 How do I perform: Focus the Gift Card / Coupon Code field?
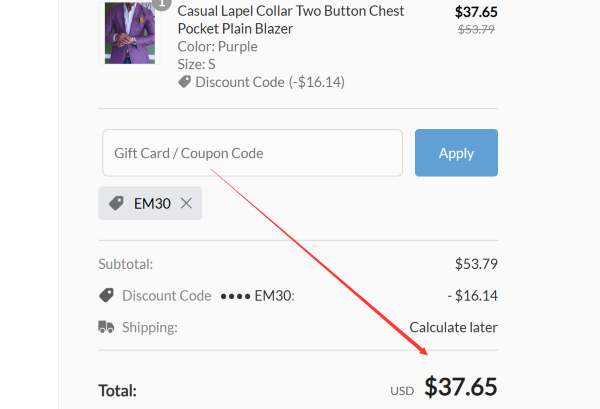click(x=252, y=153)
